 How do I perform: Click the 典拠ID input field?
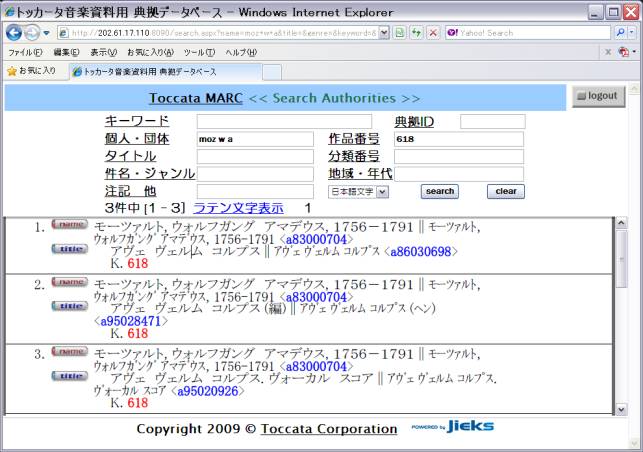[x=493, y=121]
